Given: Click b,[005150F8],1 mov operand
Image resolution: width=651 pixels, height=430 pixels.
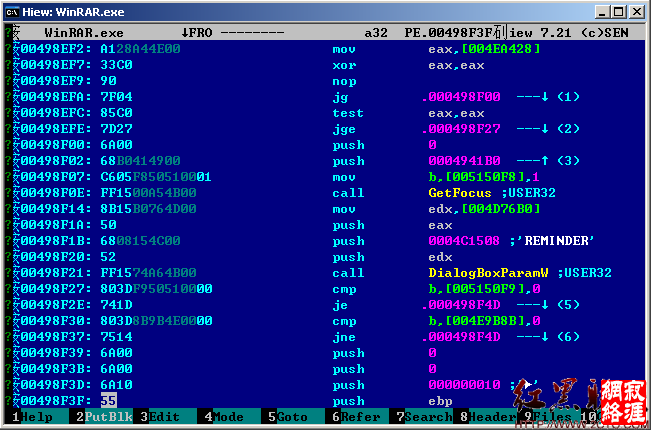Looking at the screenshot, I should [x=485, y=177].
